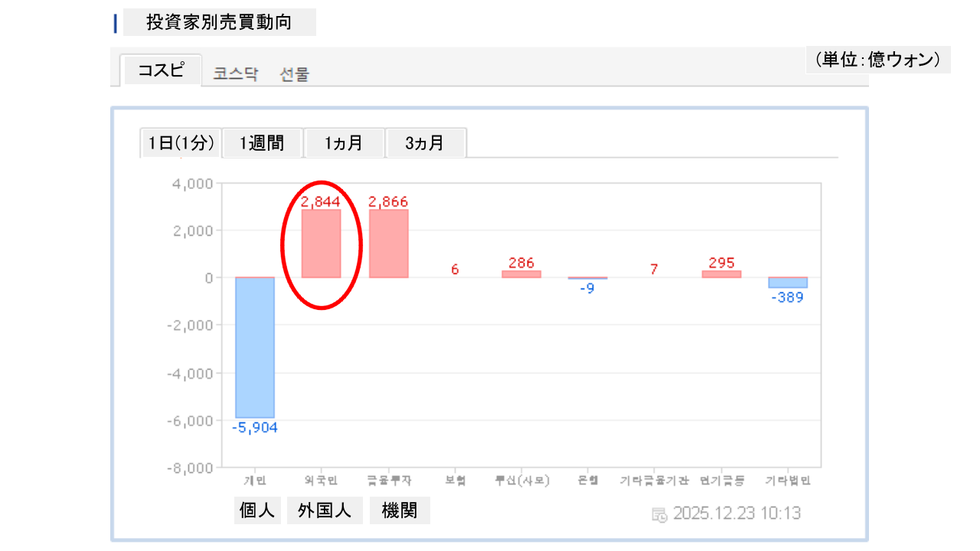This screenshot has width=980, height=551.
Task: Click the clock icon beside the timestamp
Action: click(x=659, y=514)
